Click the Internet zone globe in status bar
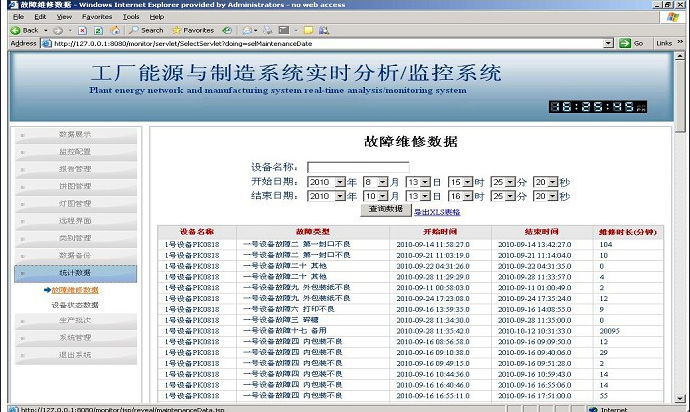Image resolution: width=690 pixels, height=412 pixels. (x=594, y=408)
